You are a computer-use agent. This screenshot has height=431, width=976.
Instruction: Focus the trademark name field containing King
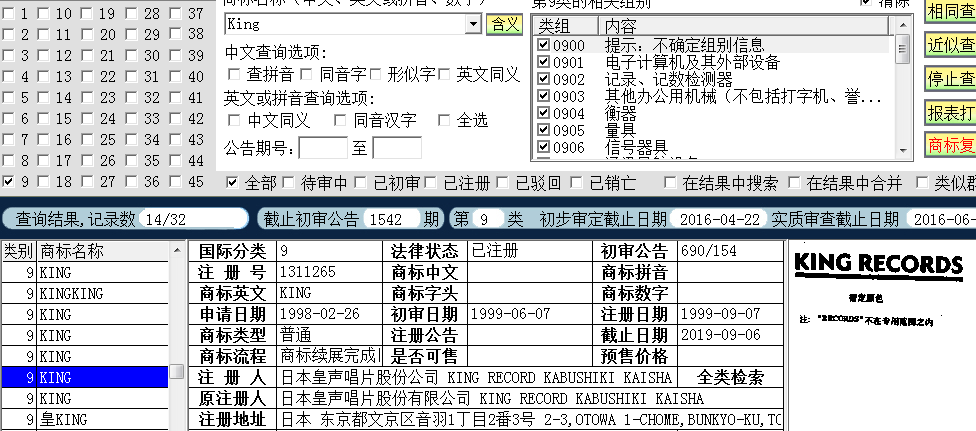coord(346,24)
